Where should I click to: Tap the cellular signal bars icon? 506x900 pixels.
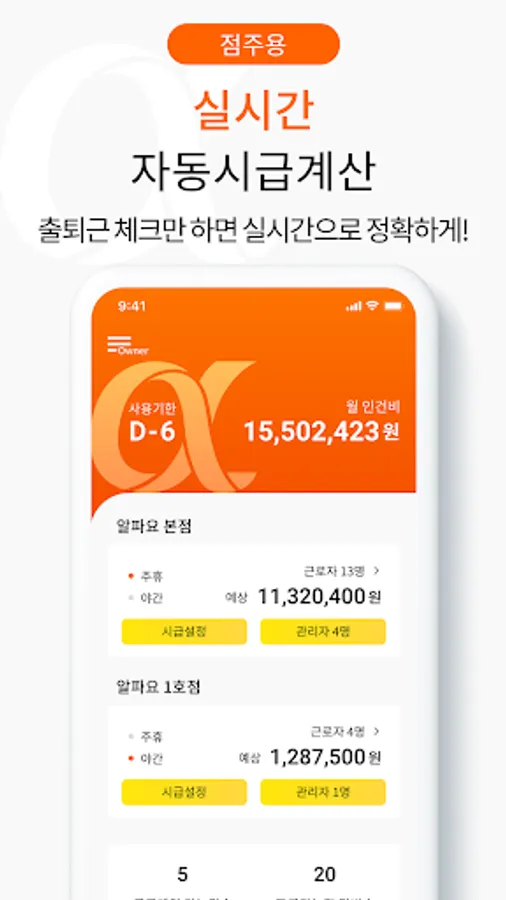click(x=354, y=307)
